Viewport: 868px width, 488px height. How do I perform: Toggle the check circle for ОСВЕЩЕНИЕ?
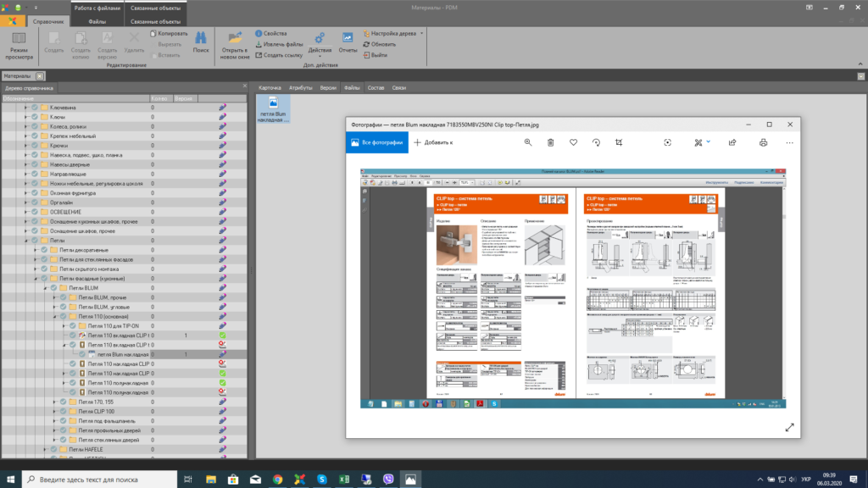click(35, 212)
